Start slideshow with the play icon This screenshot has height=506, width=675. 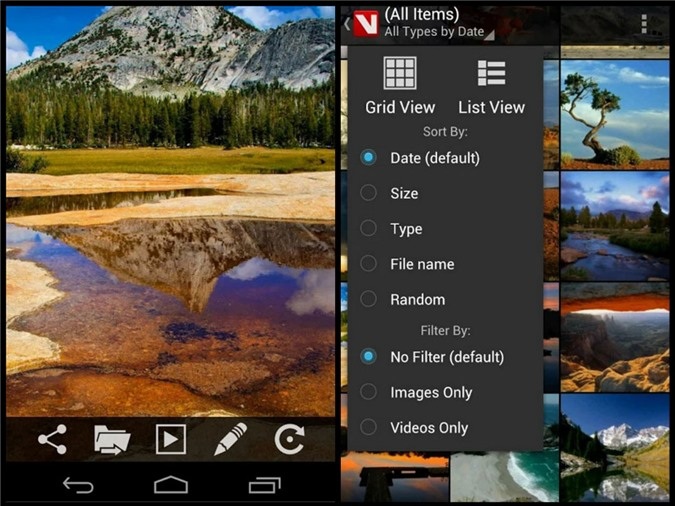click(171, 439)
